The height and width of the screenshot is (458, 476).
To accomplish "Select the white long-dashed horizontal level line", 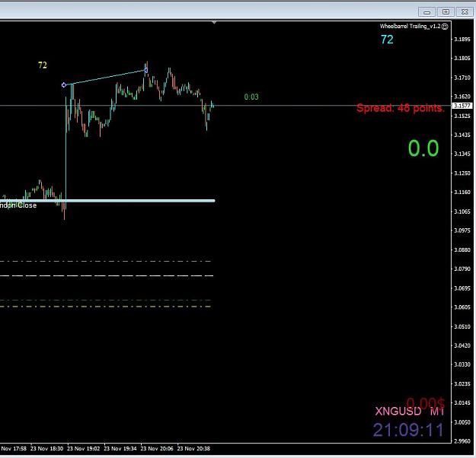I will 107,275.
